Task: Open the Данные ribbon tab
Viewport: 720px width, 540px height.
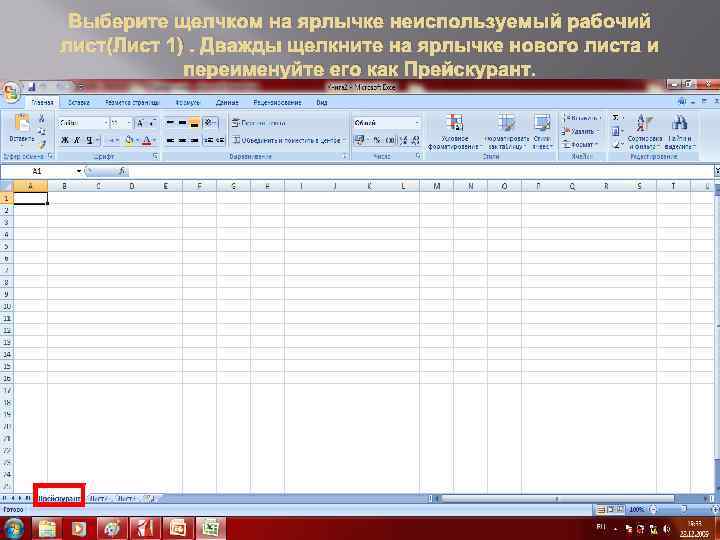Action: tap(227, 103)
